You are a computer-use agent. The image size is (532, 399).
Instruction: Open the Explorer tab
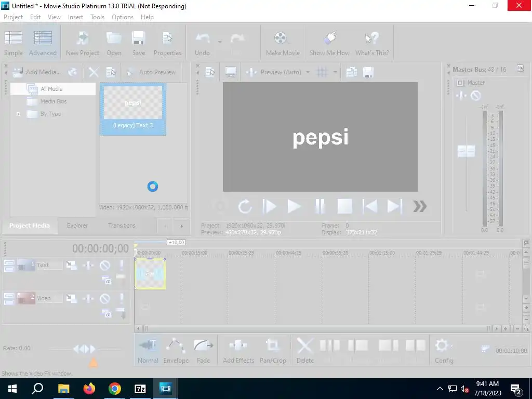click(x=77, y=225)
